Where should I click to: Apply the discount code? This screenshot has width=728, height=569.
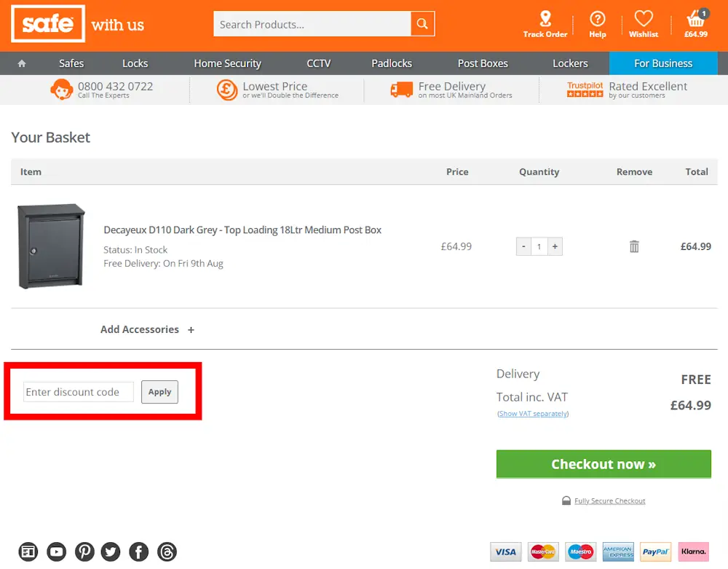(x=159, y=392)
